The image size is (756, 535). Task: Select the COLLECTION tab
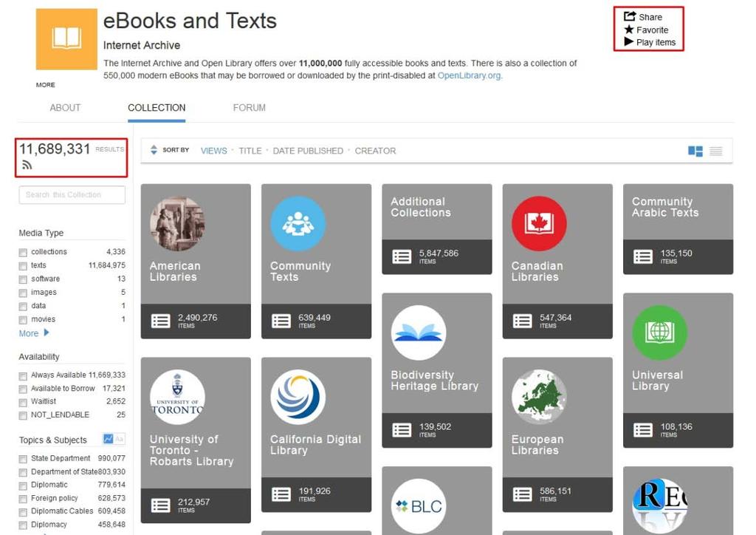157,108
